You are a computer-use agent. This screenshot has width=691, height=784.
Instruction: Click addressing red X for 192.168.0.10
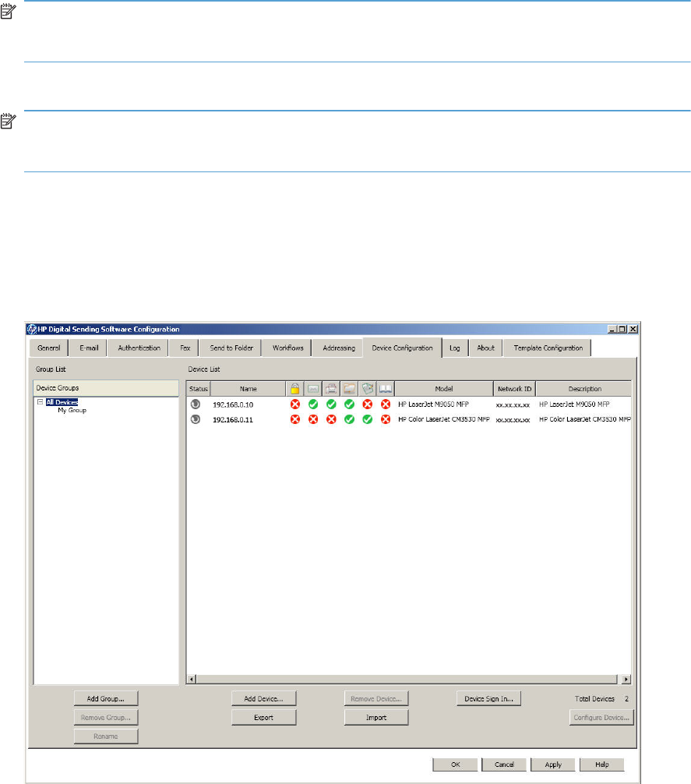(x=385, y=404)
